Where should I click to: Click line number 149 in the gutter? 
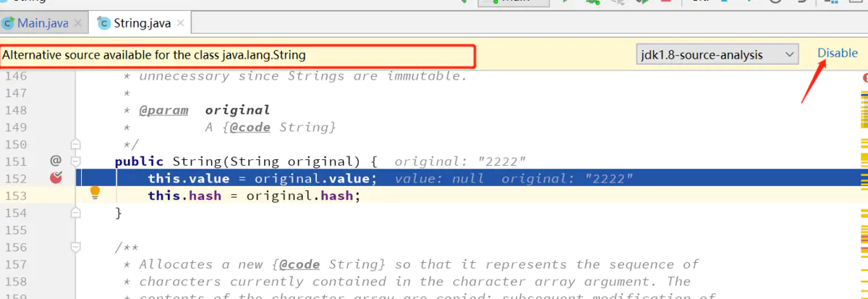coord(14,127)
